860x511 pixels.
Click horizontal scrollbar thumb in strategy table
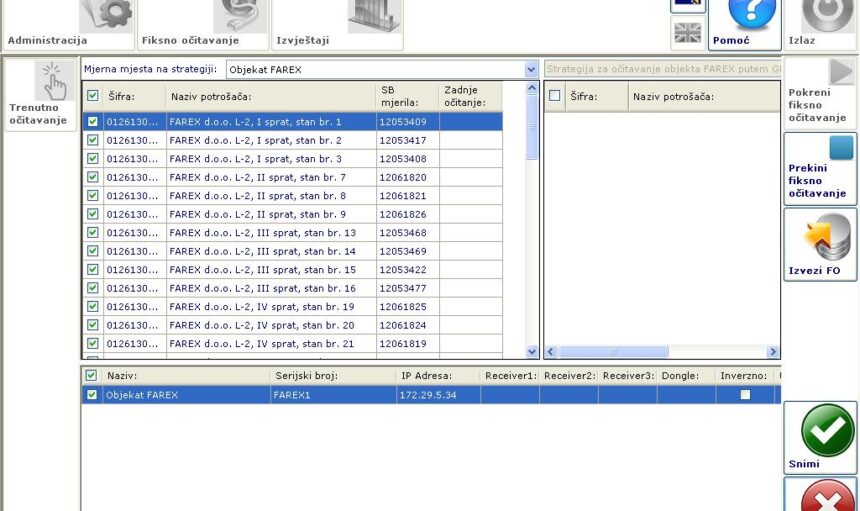click(x=613, y=351)
